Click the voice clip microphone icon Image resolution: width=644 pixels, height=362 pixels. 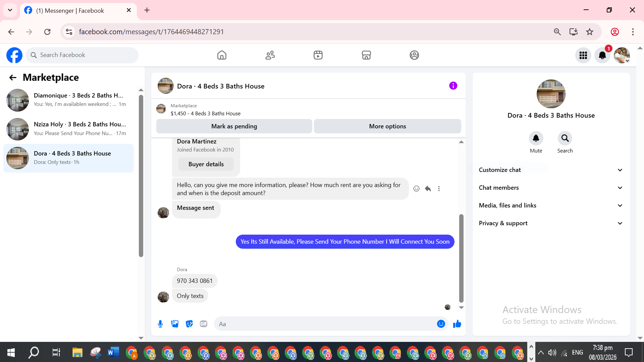[160, 324]
